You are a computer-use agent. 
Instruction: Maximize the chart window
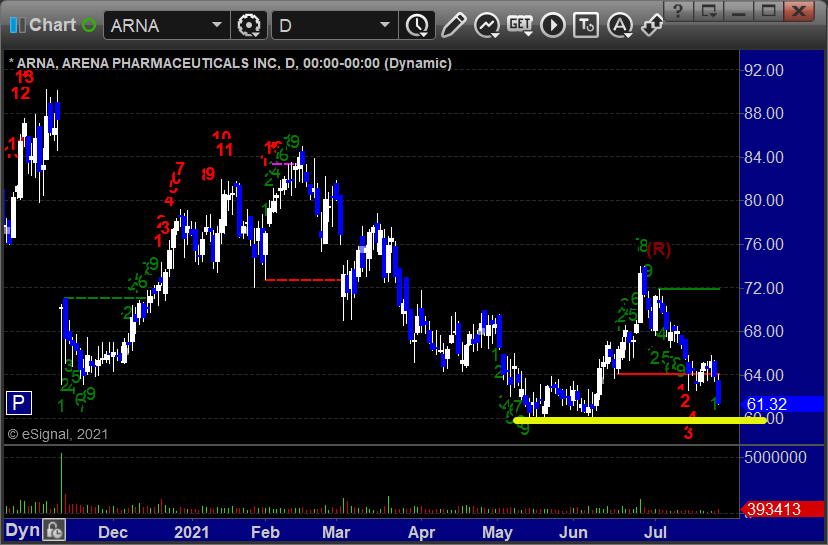(x=768, y=11)
